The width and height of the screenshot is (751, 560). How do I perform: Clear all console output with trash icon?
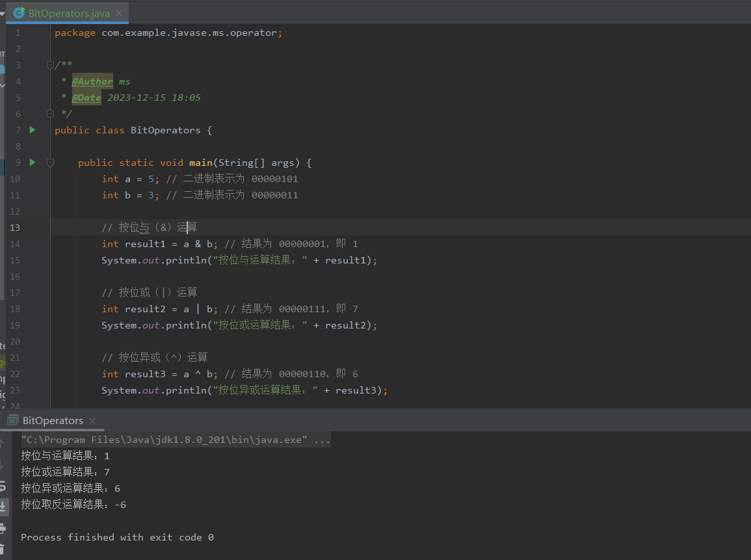tap(3, 550)
